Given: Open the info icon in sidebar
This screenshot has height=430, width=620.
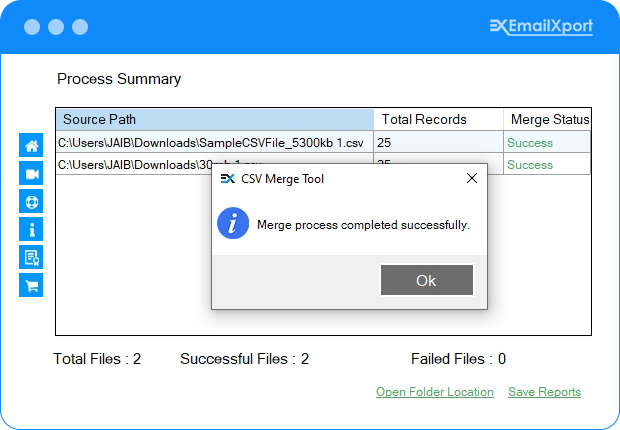Looking at the screenshot, I should [x=31, y=229].
